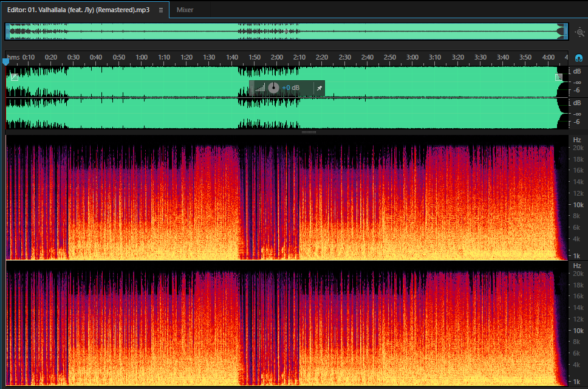Click the +0 dB gain value
Viewport: 588px width, 389px height.
[x=290, y=88]
